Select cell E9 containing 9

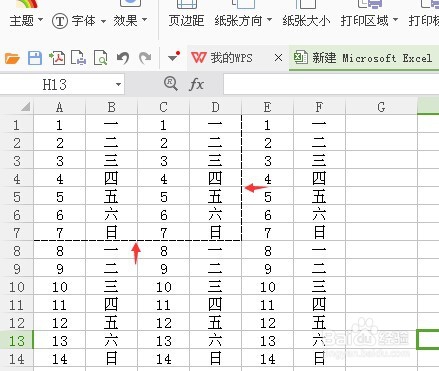click(267, 269)
